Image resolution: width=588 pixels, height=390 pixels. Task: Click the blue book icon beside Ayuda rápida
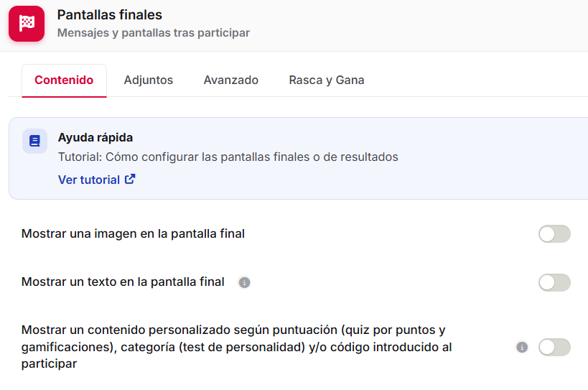(x=35, y=141)
